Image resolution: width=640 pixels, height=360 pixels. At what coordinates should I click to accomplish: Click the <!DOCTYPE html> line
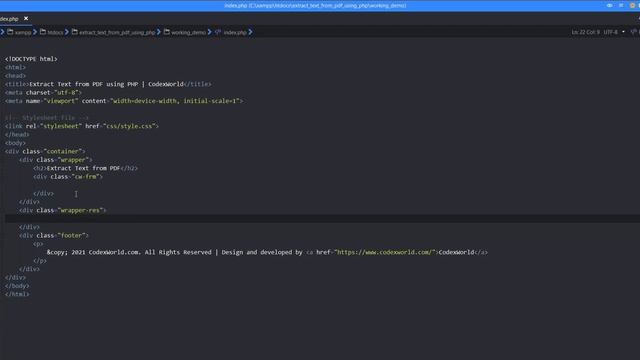tap(31, 59)
